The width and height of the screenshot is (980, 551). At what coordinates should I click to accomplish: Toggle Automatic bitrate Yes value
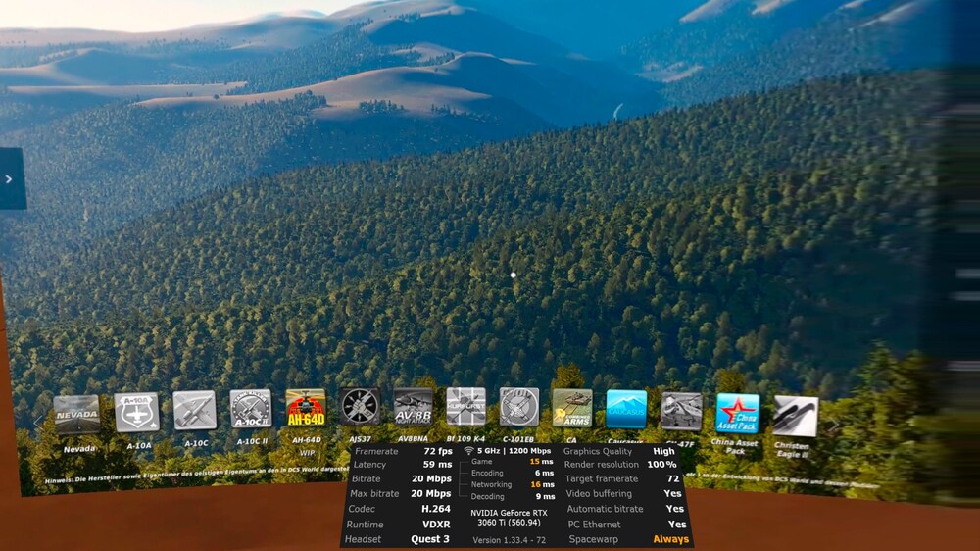pyautogui.click(x=675, y=509)
